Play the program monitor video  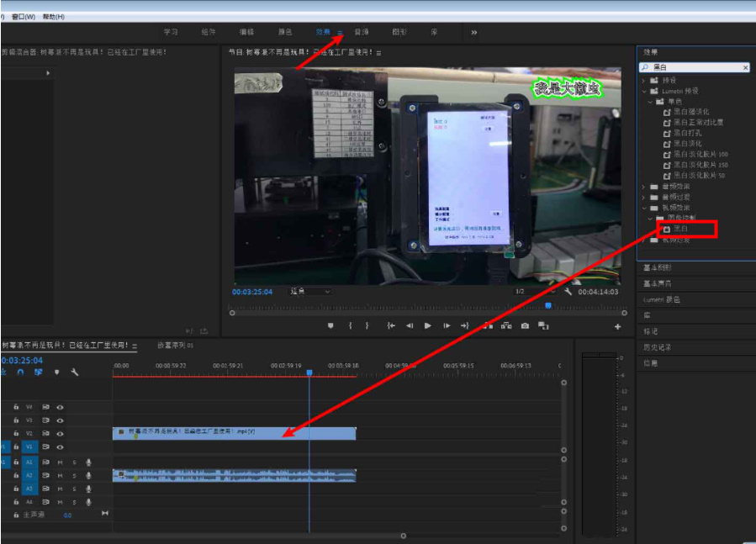coord(428,325)
